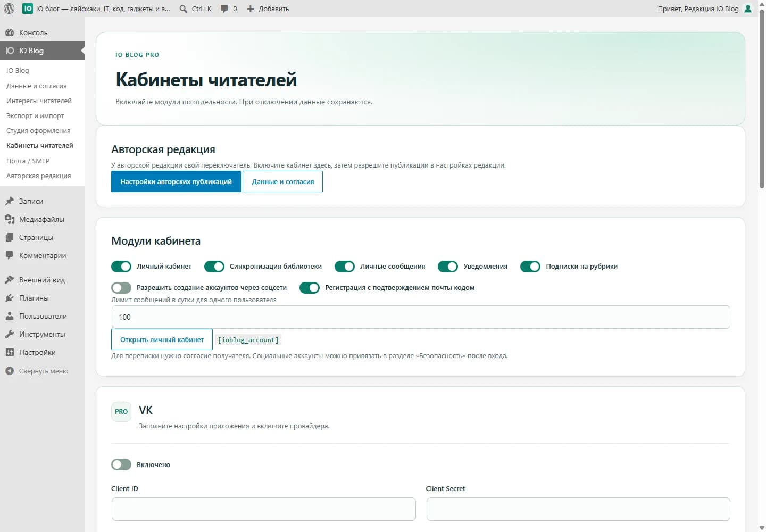Open Данные и согласия submenu item
The image size is (766, 532).
[x=37, y=86]
